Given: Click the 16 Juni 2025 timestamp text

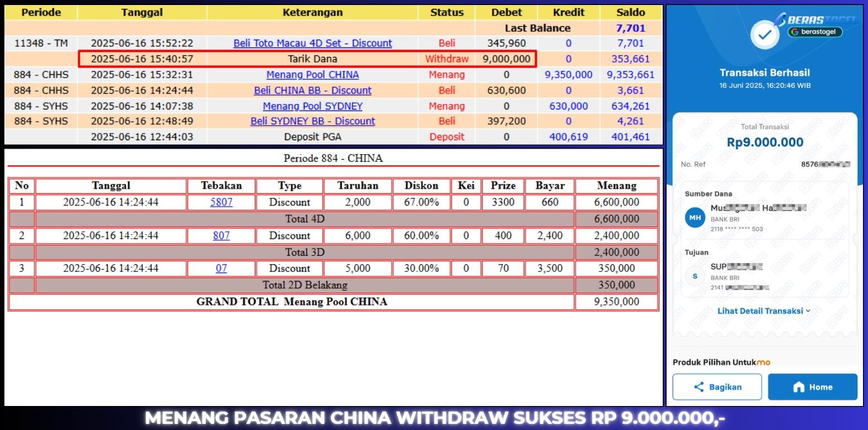Looking at the screenshot, I should (765, 85).
